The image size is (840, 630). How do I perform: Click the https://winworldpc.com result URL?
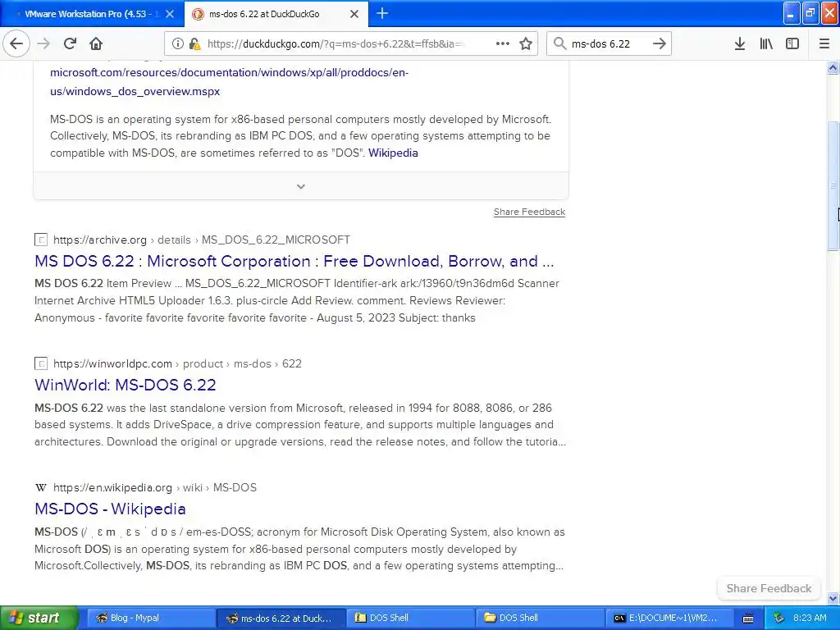pyautogui.click(x=112, y=363)
